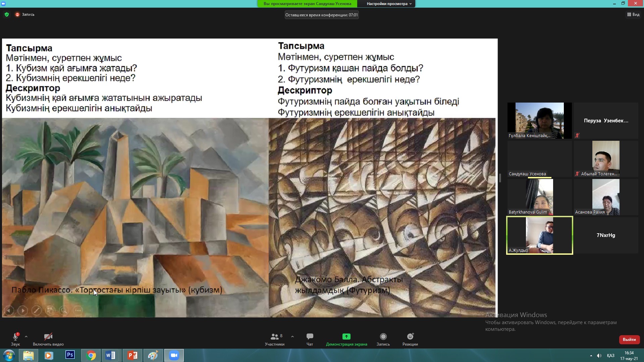Click the volume icon in system tray
Image resolution: width=644 pixels, height=362 pixels.
coord(599,356)
